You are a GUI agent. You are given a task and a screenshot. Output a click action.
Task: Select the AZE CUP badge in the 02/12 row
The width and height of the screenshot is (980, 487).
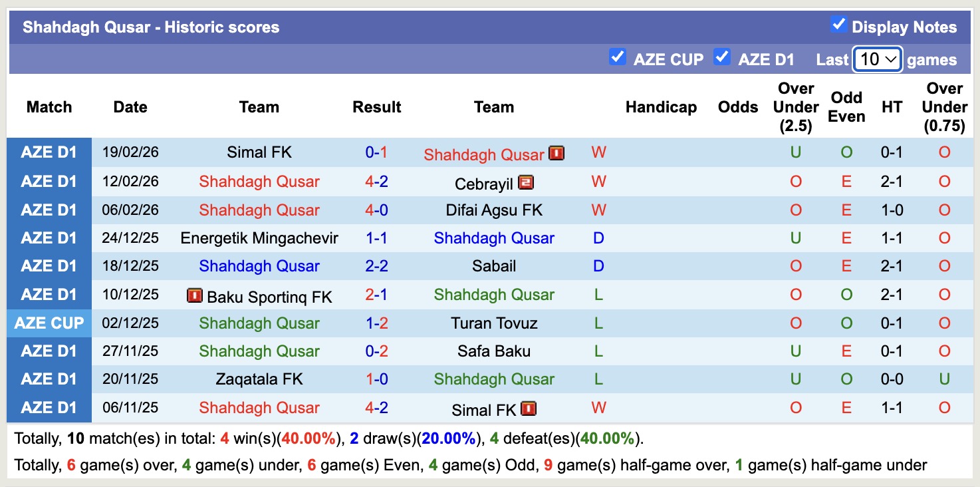point(49,323)
